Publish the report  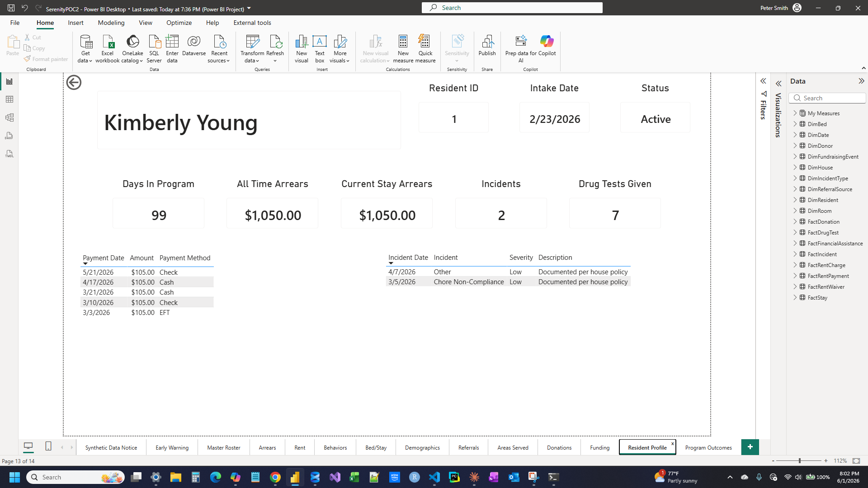click(x=487, y=46)
